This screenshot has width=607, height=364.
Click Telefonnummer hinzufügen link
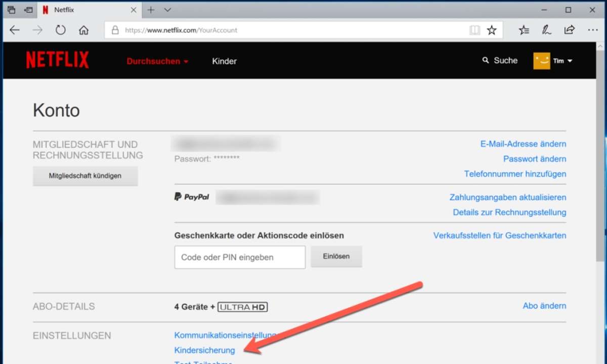pyautogui.click(x=515, y=174)
